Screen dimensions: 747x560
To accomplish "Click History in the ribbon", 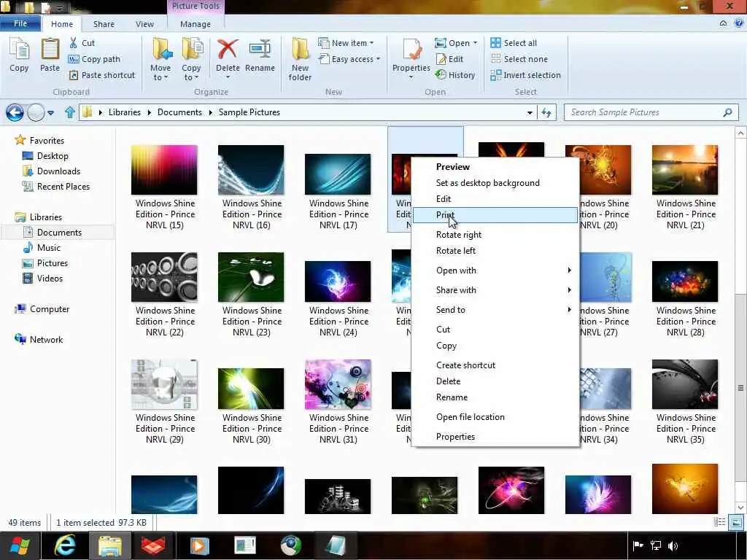I will pos(455,75).
